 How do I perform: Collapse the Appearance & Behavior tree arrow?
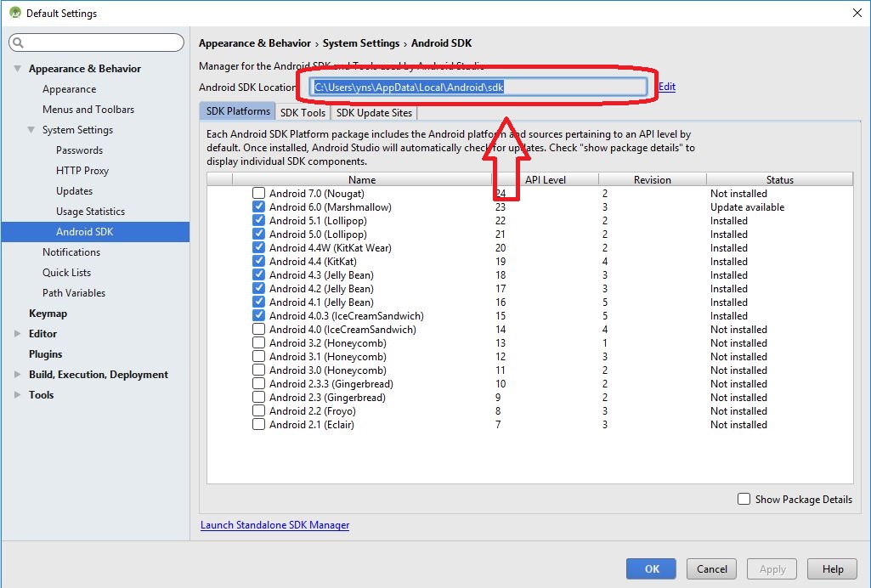(18, 68)
